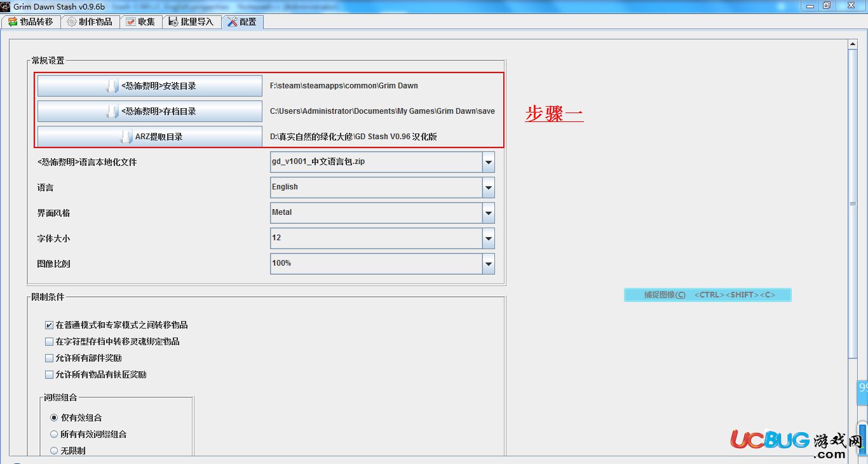This screenshot has width=868, height=464.
Task: Click the Metal style combo box field
Action: click(383, 213)
